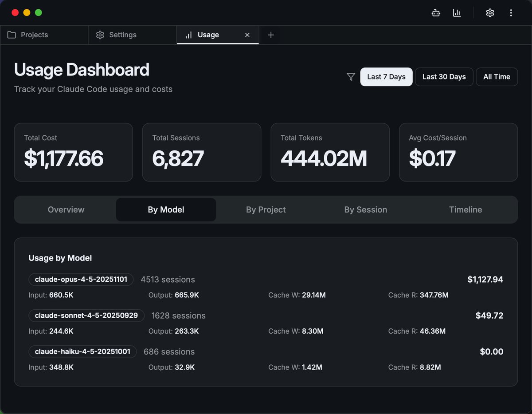Open the vertical three-dot more menu
This screenshot has height=414, width=532.
[511, 13]
